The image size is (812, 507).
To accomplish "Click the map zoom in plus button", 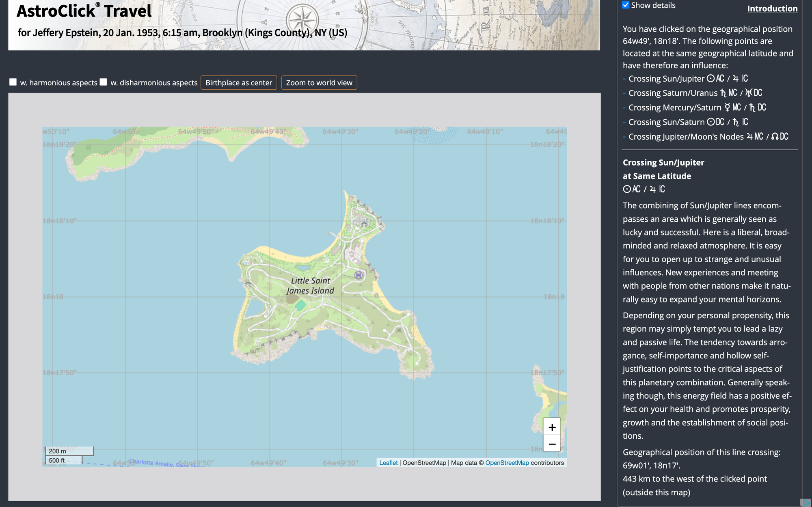I will pyautogui.click(x=552, y=427).
